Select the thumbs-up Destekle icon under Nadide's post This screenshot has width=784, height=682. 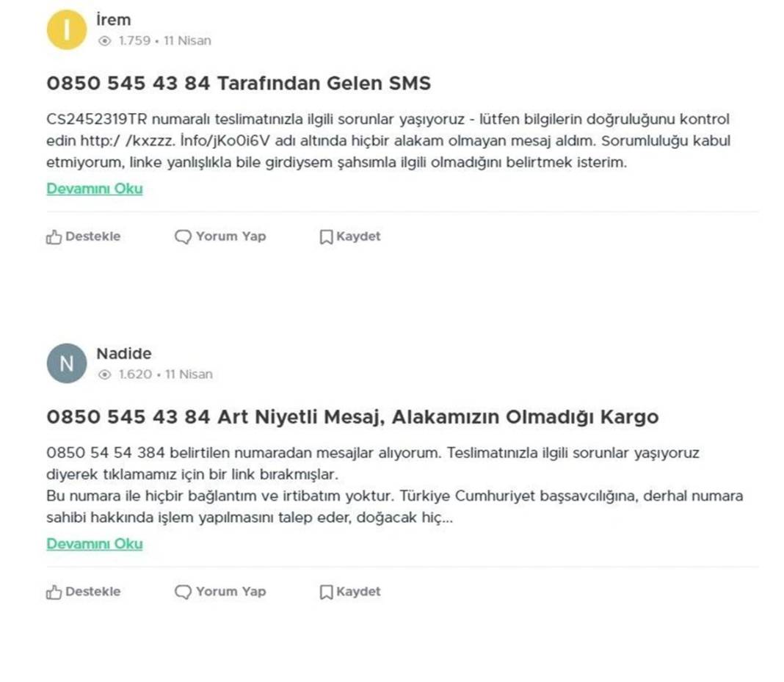click(54, 592)
